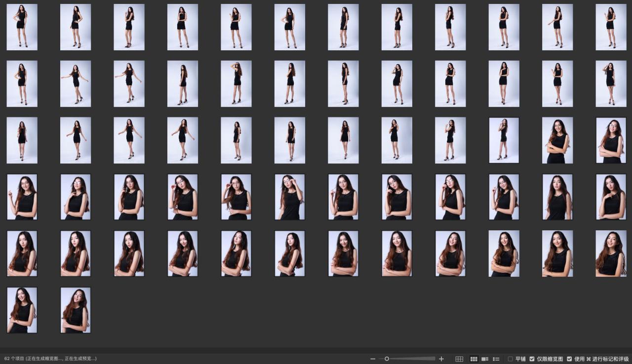Select the first thumbnail in the bottom row
Image resolution: width=632 pixels, height=364 pixels.
point(22,310)
